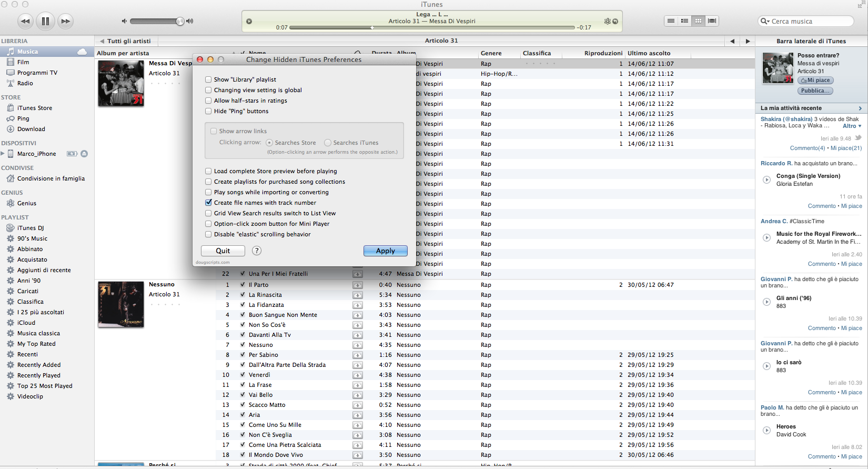
Task: Open Film library in the sidebar
Action: pos(23,62)
